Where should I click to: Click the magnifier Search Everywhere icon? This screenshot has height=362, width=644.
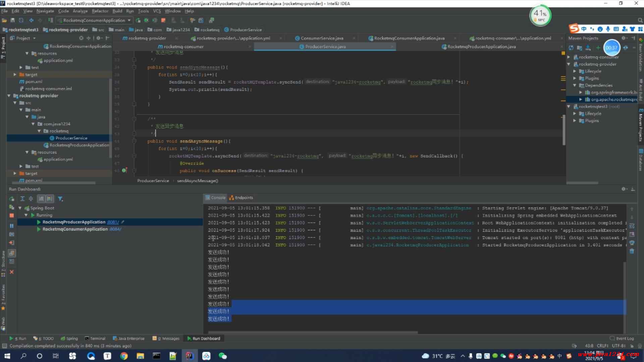640,20
